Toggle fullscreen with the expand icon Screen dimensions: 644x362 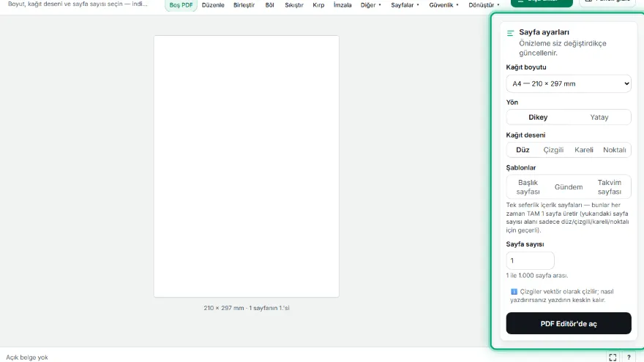[x=613, y=357]
